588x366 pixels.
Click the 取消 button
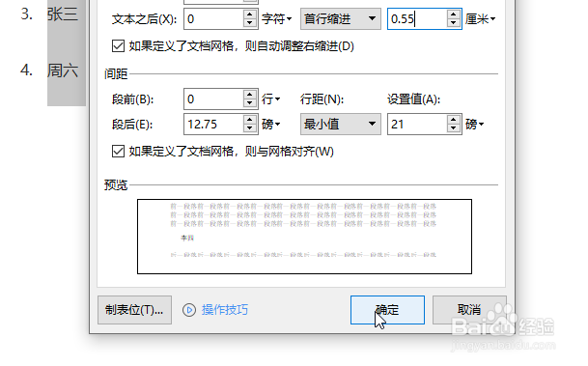(x=469, y=310)
